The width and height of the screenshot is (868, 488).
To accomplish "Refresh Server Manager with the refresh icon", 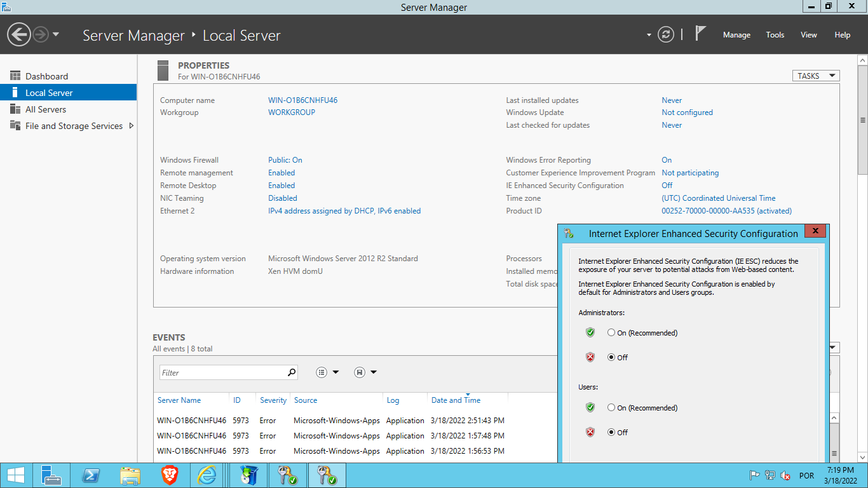I will point(666,34).
